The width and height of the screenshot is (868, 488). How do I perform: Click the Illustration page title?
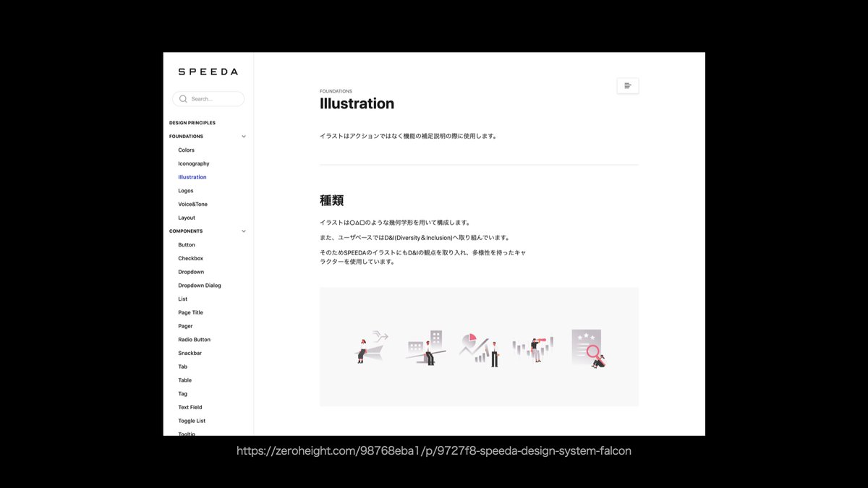[357, 103]
